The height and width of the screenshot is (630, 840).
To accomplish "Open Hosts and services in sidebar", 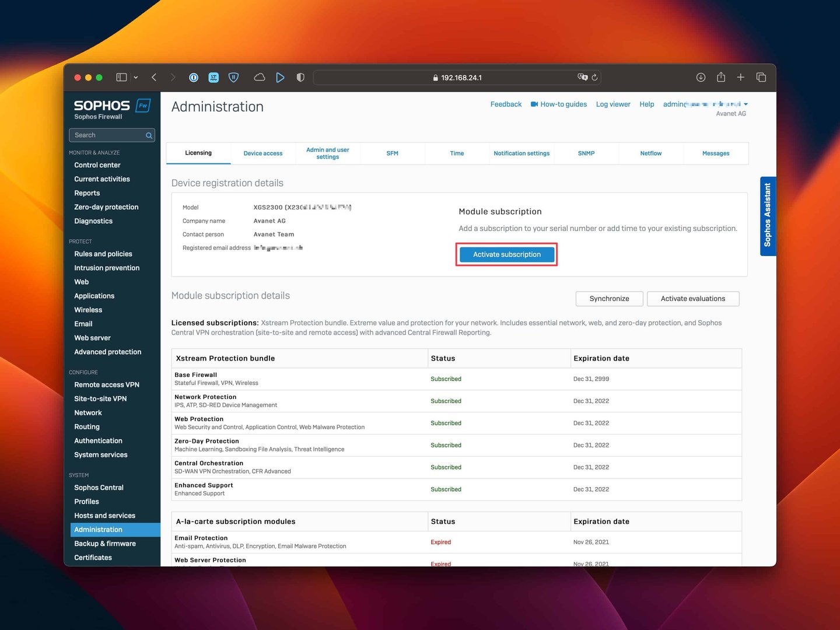I will click(104, 515).
